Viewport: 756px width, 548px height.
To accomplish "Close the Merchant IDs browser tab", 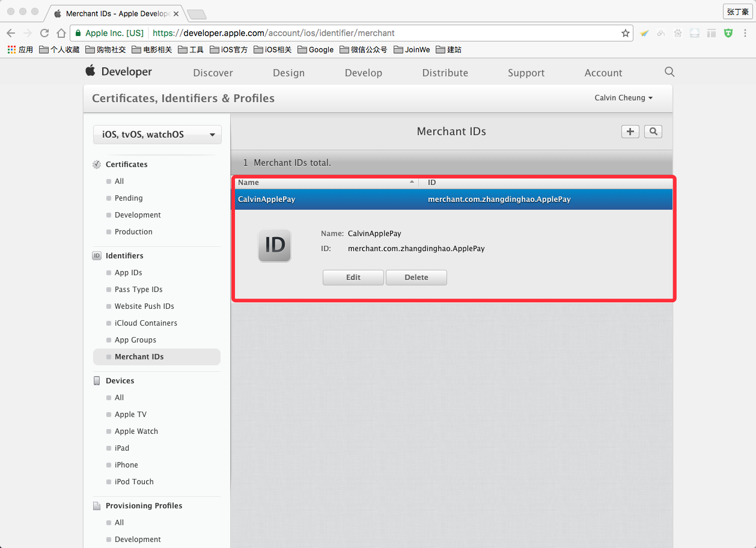I will (x=176, y=13).
